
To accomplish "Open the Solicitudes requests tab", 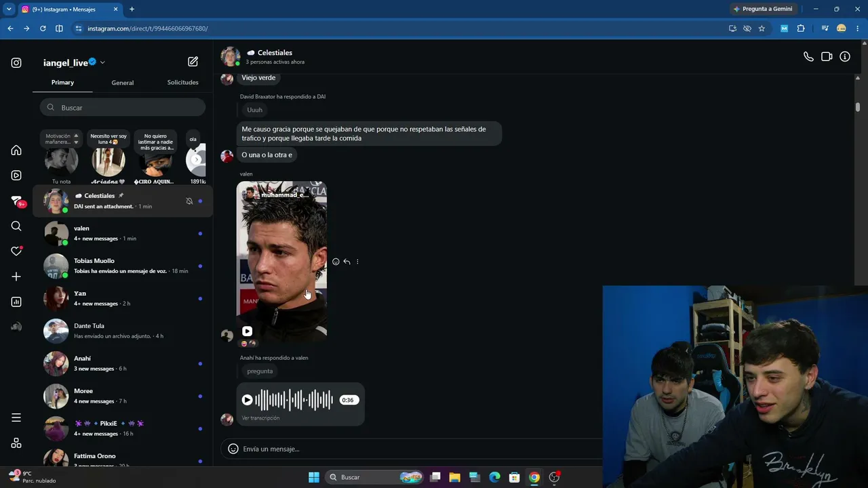I will click(183, 83).
